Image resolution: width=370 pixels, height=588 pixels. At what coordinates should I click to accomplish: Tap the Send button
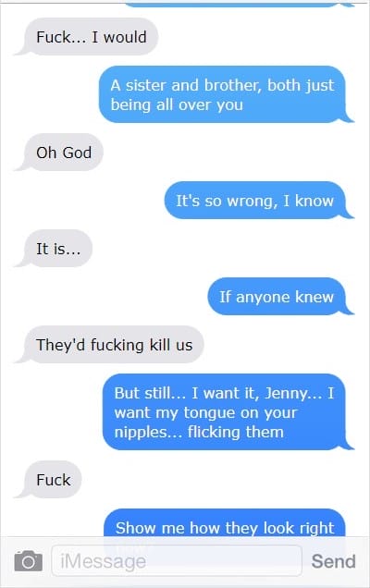tap(333, 561)
